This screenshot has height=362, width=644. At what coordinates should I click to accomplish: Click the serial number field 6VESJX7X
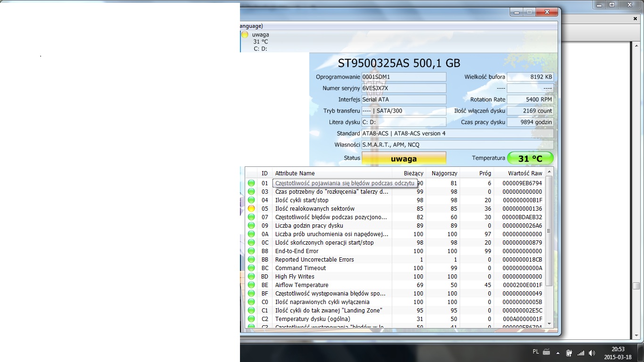pos(404,88)
